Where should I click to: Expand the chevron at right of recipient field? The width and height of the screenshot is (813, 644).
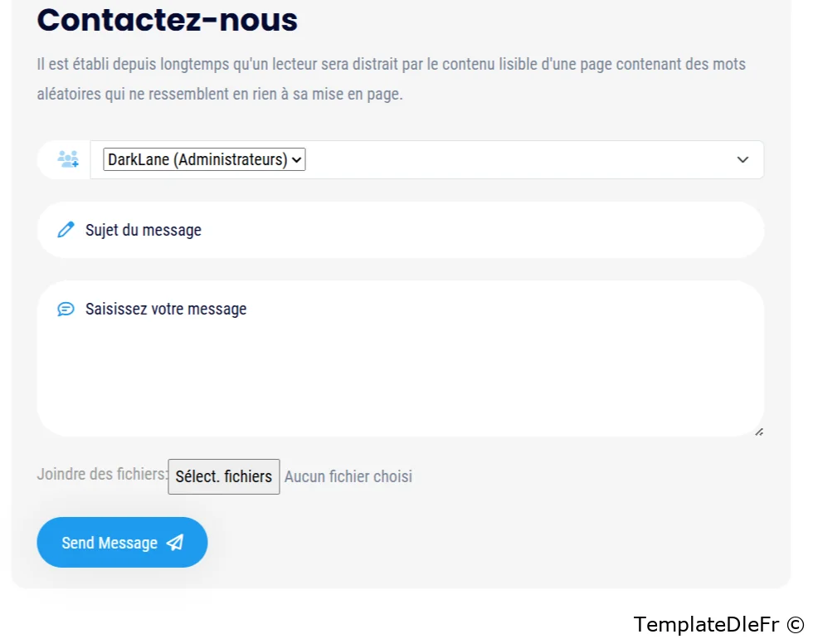(742, 160)
